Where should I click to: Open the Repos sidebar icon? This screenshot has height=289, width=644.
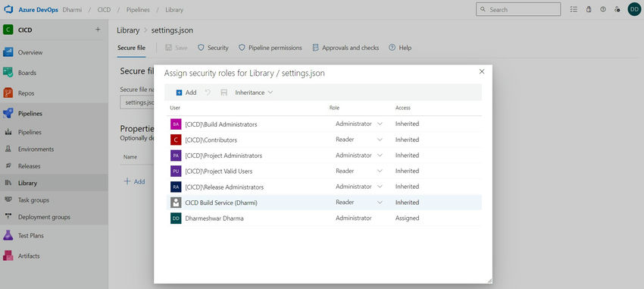click(x=8, y=93)
